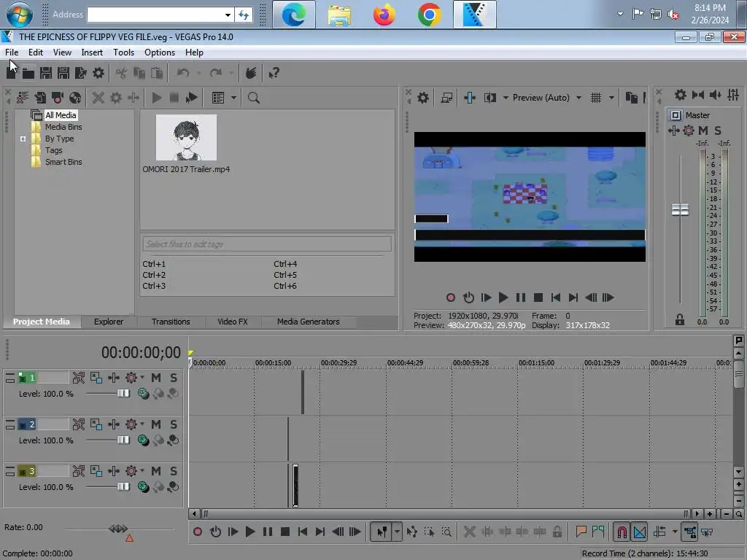This screenshot has height=560, width=747.
Task: Click the Cut scissors icon
Action: (x=121, y=73)
